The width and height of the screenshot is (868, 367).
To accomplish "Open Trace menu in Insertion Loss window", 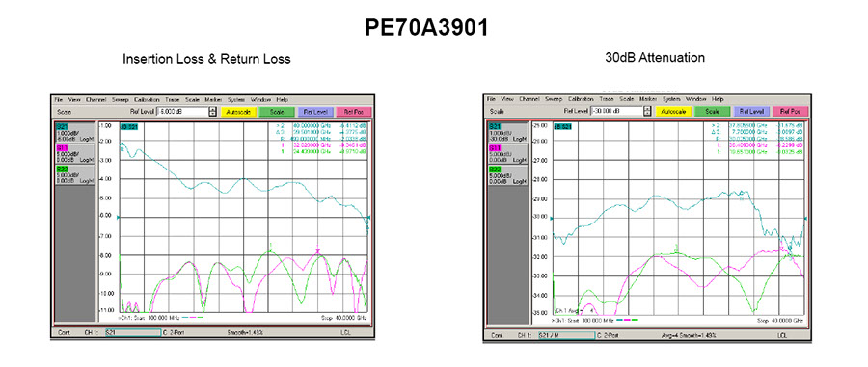I will click(173, 100).
